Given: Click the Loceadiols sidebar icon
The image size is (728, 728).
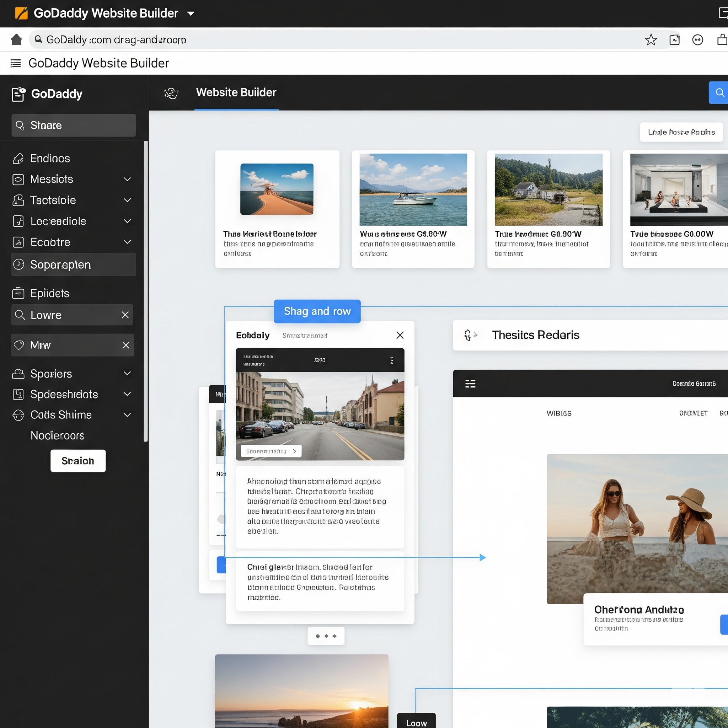Looking at the screenshot, I should pyautogui.click(x=18, y=221).
